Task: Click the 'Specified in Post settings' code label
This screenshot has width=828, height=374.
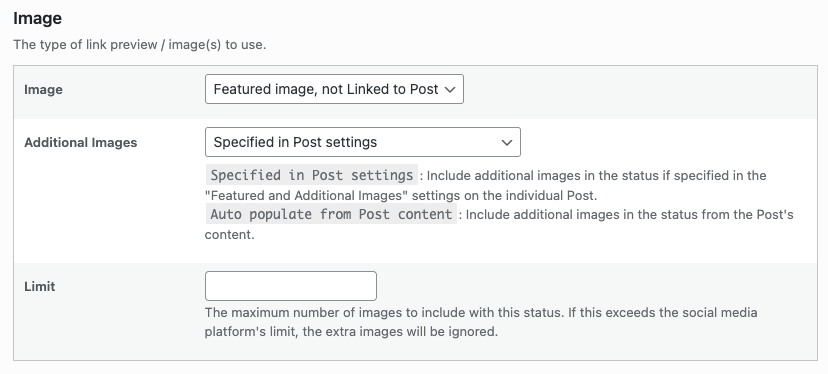Action: 312,175
